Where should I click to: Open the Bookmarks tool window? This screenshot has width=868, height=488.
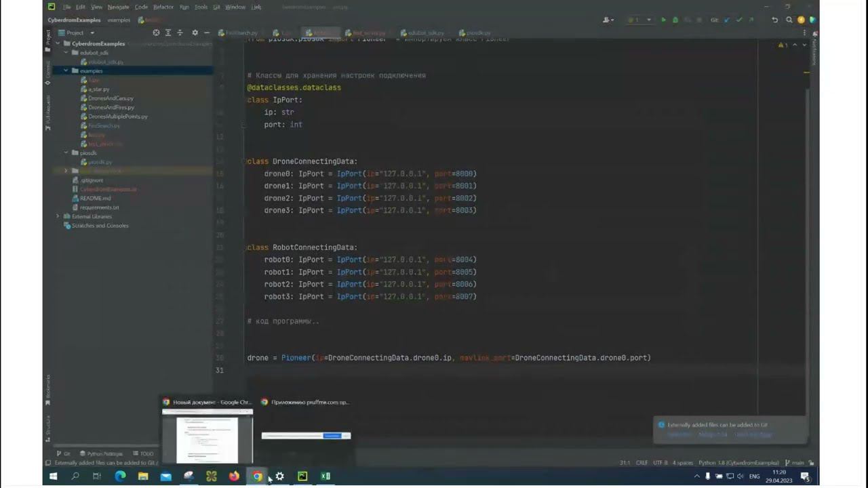pos(48,389)
